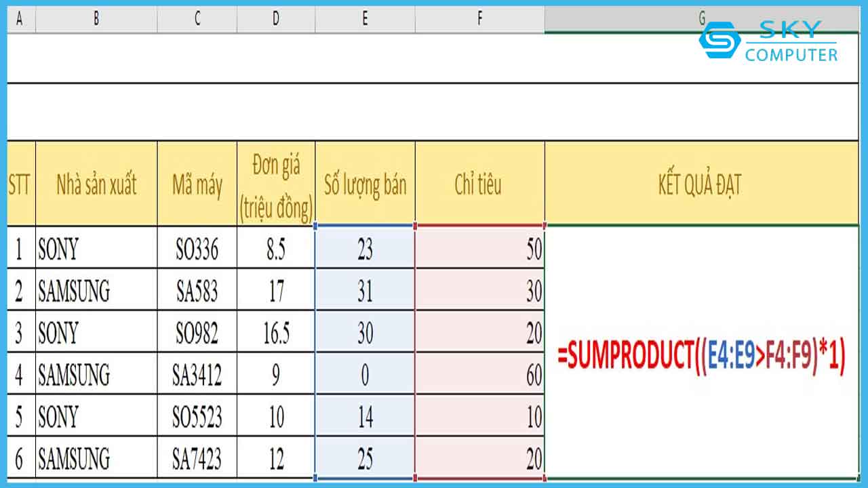
Task: Select column D header
Action: pyautogui.click(x=276, y=19)
